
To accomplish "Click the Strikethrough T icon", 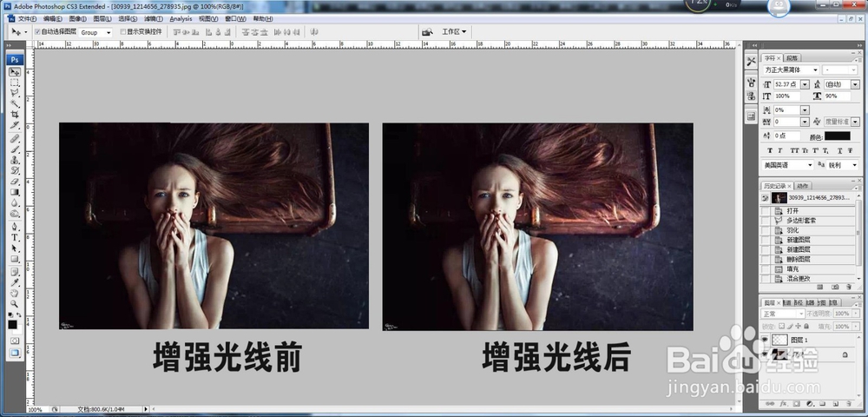I will pyautogui.click(x=851, y=150).
